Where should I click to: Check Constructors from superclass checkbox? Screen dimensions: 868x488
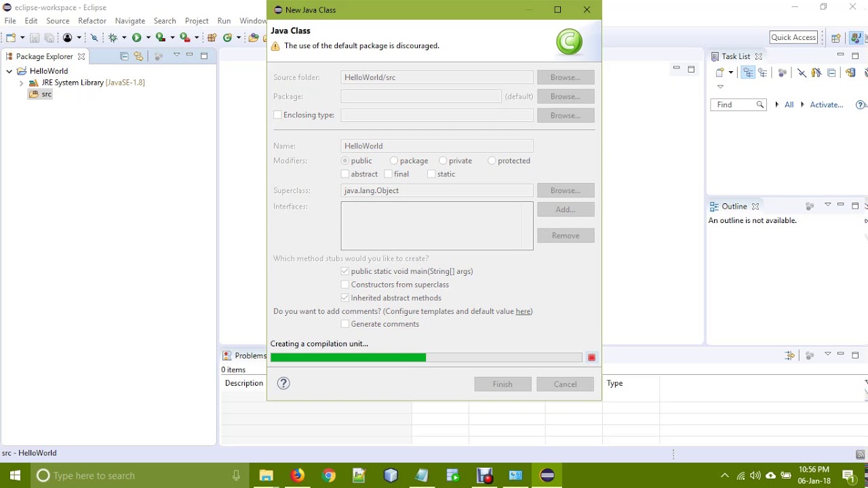[x=345, y=285]
